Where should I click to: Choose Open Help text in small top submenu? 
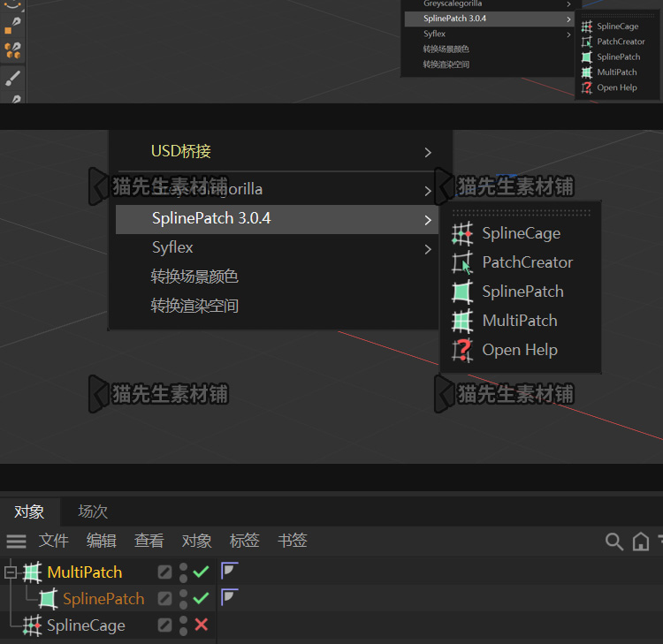tap(617, 87)
